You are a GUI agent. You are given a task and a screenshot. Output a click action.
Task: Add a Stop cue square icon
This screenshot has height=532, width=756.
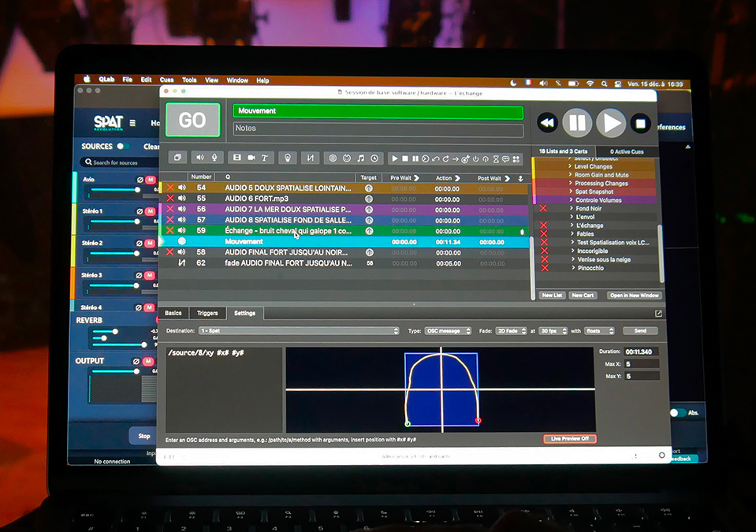coord(405,158)
